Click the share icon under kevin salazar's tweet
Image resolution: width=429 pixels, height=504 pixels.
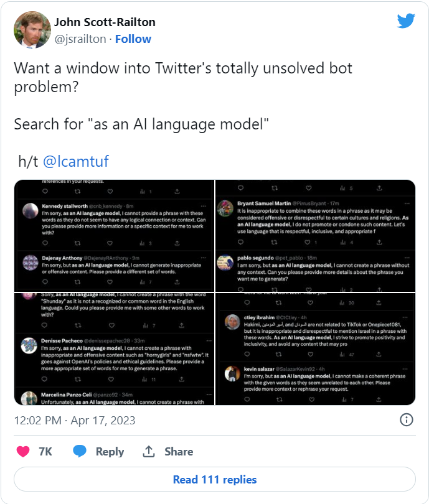point(379,399)
